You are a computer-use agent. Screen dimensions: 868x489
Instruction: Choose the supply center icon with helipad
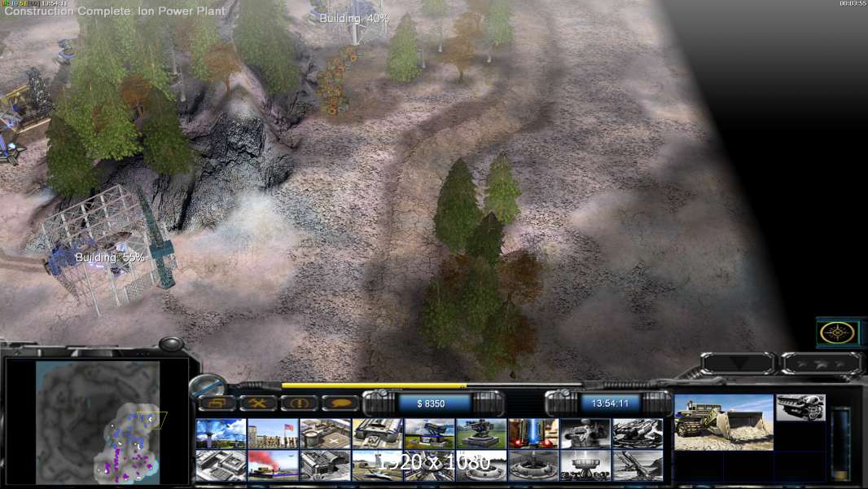click(325, 433)
